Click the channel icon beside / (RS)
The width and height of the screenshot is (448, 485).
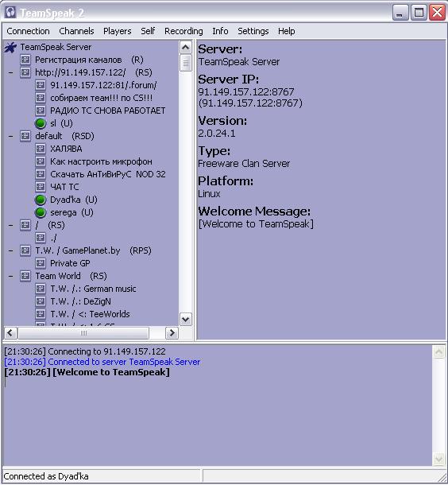[25, 225]
